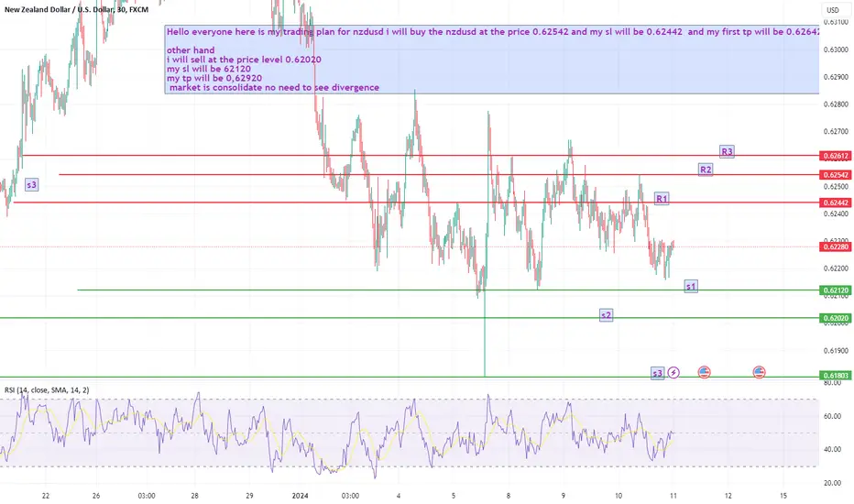Select the s3 label on the 0.61803 line
The image size is (854, 504).
point(657,373)
